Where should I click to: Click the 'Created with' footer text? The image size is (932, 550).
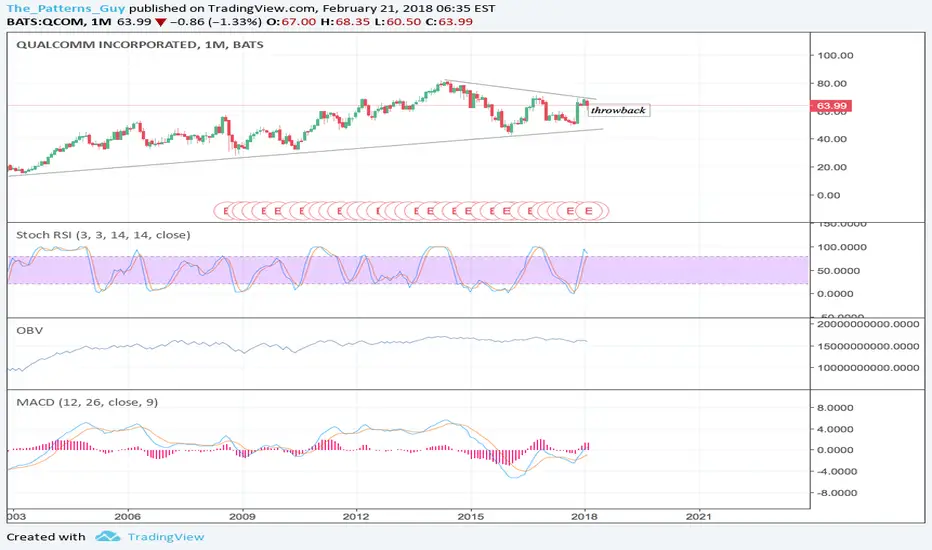pos(46,537)
